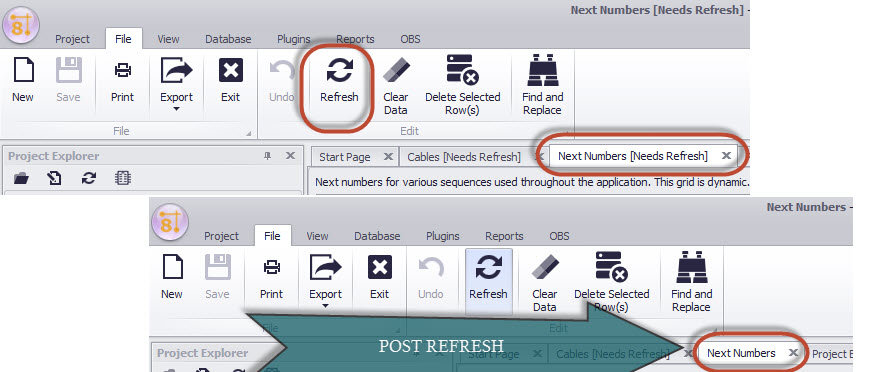Click Clear Data eraser in upper screenshot
The width and height of the screenshot is (895, 372).
pyautogui.click(x=396, y=71)
